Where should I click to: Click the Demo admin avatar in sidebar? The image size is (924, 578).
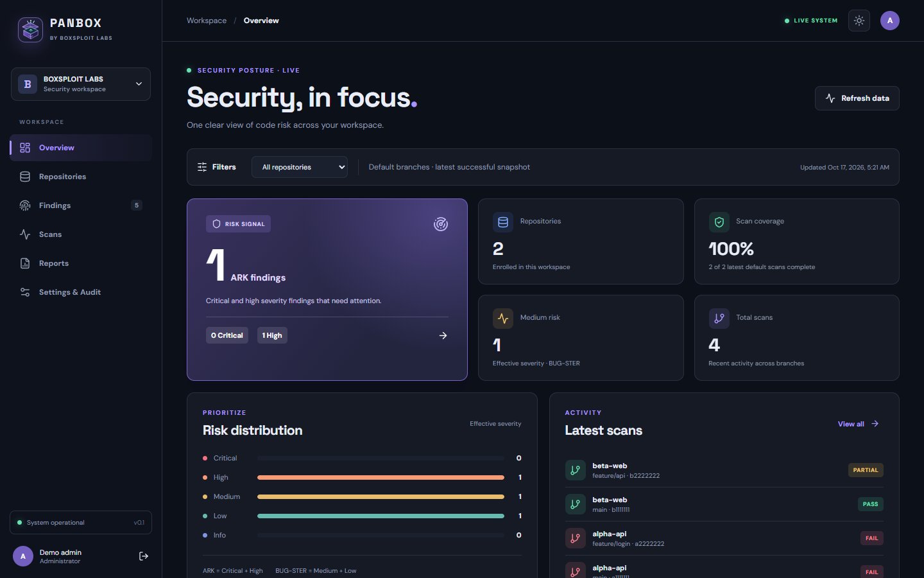pos(23,556)
